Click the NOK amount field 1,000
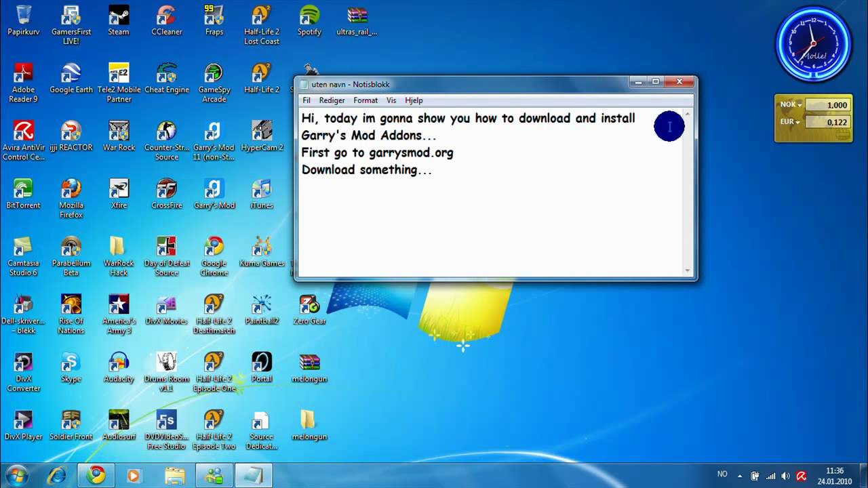This screenshot has width=868, height=488. tap(827, 105)
